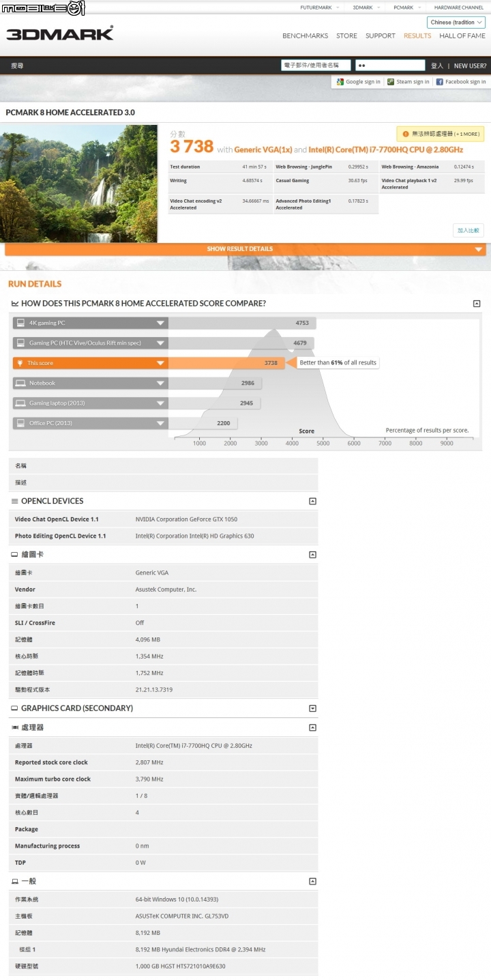Viewport: 491px width, 980px height.
Task: Click the ASUSTeK GL753VD motherboard text
Action: pyautogui.click(x=182, y=917)
